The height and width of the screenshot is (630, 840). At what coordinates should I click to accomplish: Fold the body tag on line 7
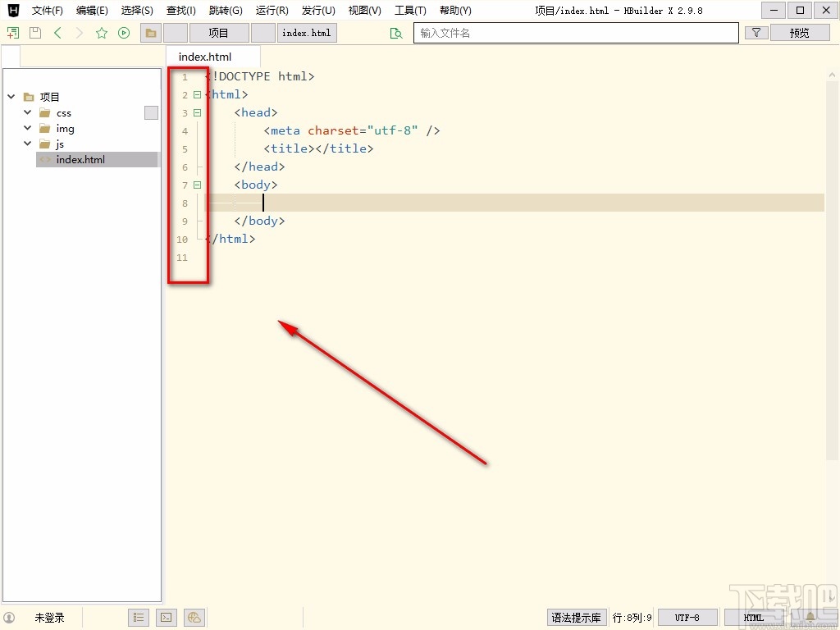(197, 185)
